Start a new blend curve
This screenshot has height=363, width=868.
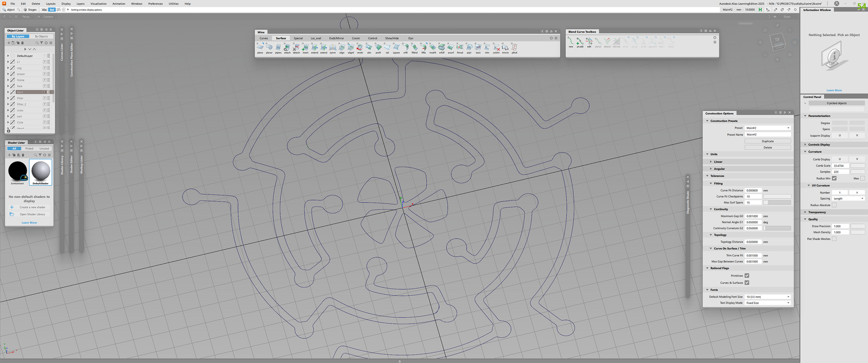pyautogui.click(x=571, y=42)
